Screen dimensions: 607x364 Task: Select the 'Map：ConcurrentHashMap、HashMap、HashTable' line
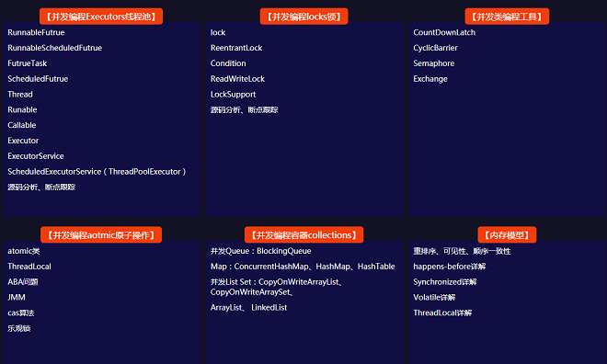click(303, 267)
